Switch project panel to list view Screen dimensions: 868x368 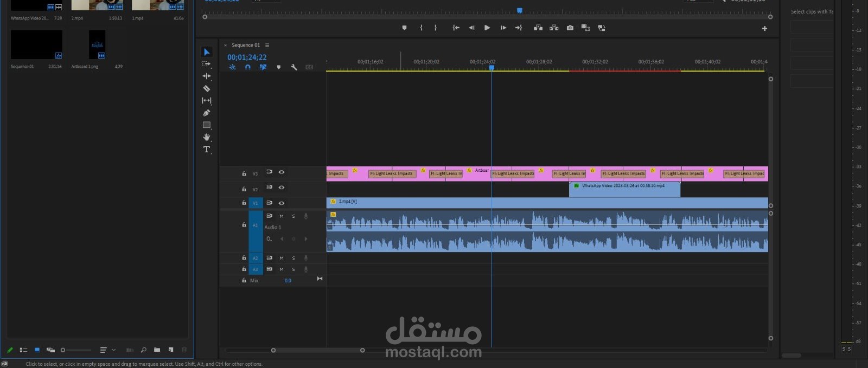(23, 350)
